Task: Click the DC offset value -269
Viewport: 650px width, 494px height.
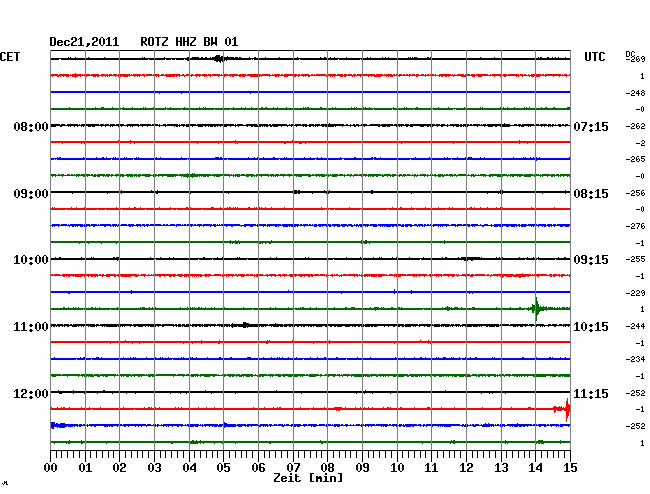Action: click(x=635, y=59)
